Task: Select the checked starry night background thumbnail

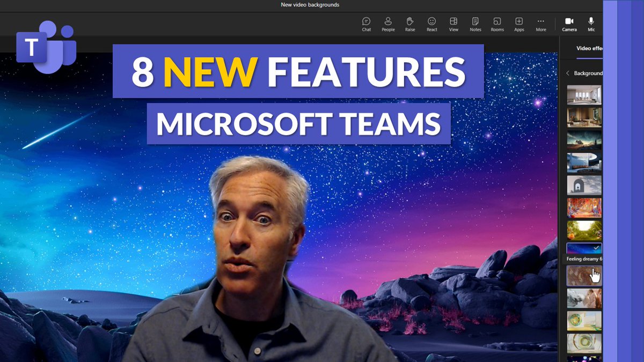Action: (584, 248)
